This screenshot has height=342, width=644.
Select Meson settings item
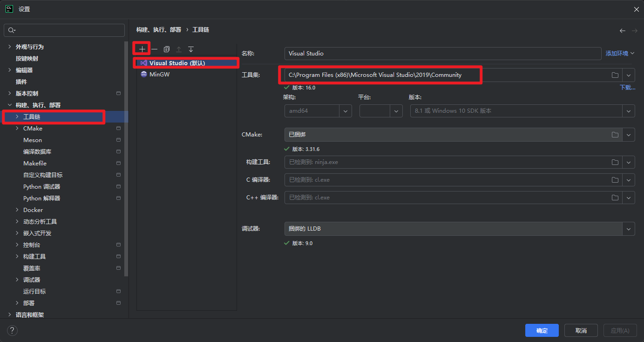pyautogui.click(x=33, y=140)
